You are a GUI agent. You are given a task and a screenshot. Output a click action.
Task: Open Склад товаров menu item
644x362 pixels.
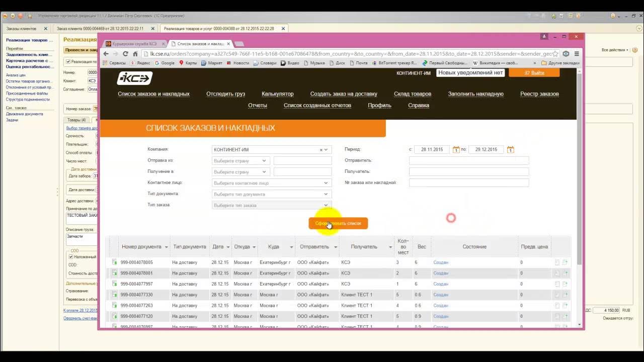[x=413, y=94]
